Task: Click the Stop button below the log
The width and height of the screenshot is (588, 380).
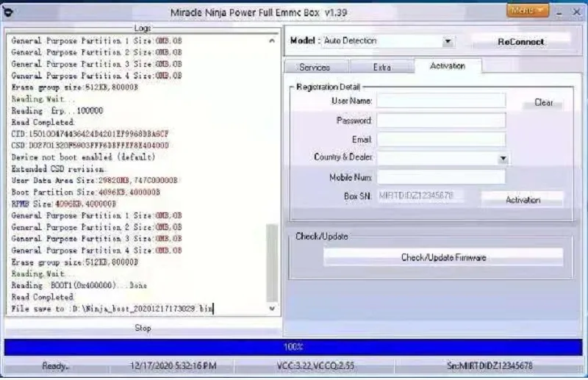Action: coord(143,328)
